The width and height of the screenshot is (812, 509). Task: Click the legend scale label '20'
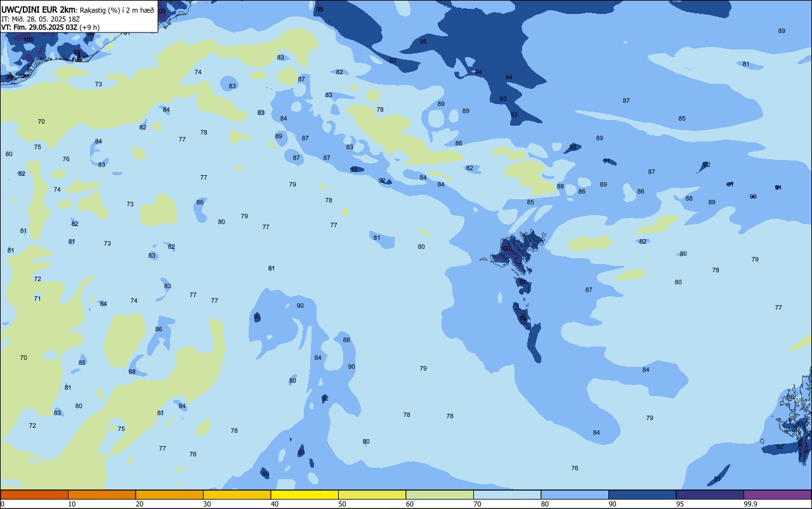140,504
